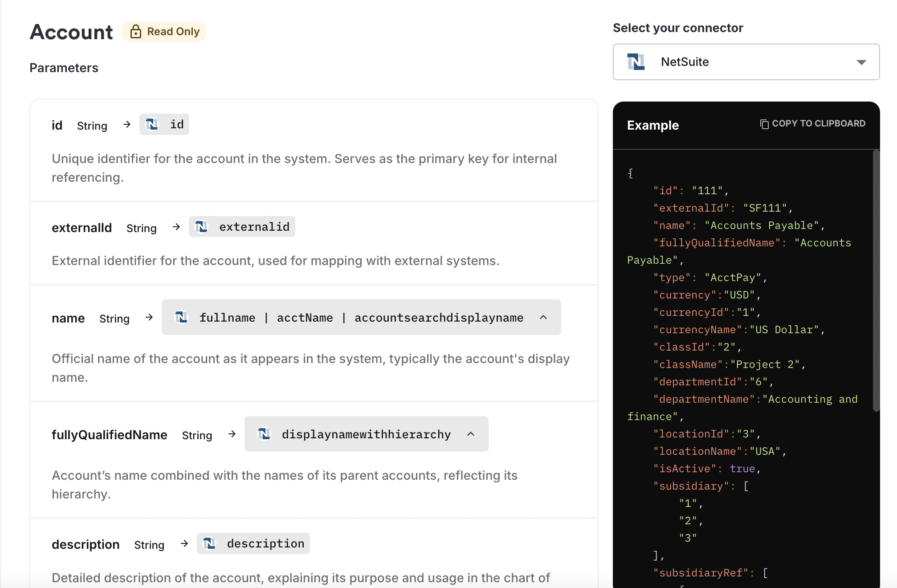Click the description parameter name

coord(86,544)
